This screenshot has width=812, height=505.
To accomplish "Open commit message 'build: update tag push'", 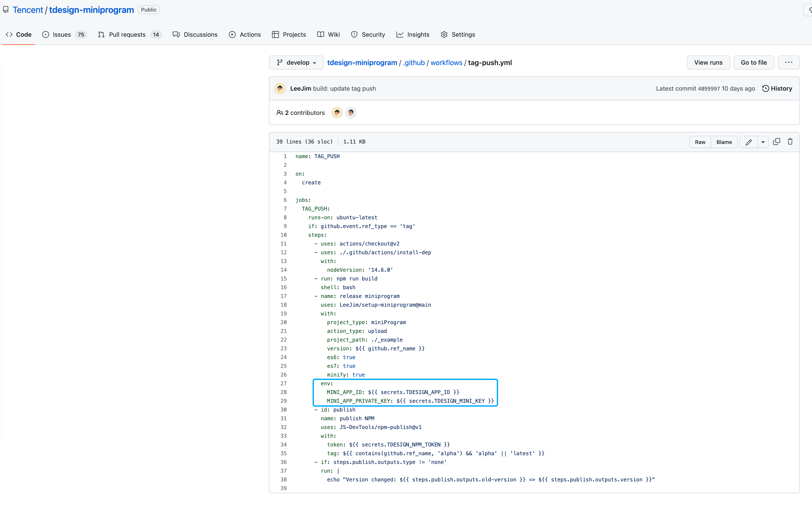I will 344,88.
